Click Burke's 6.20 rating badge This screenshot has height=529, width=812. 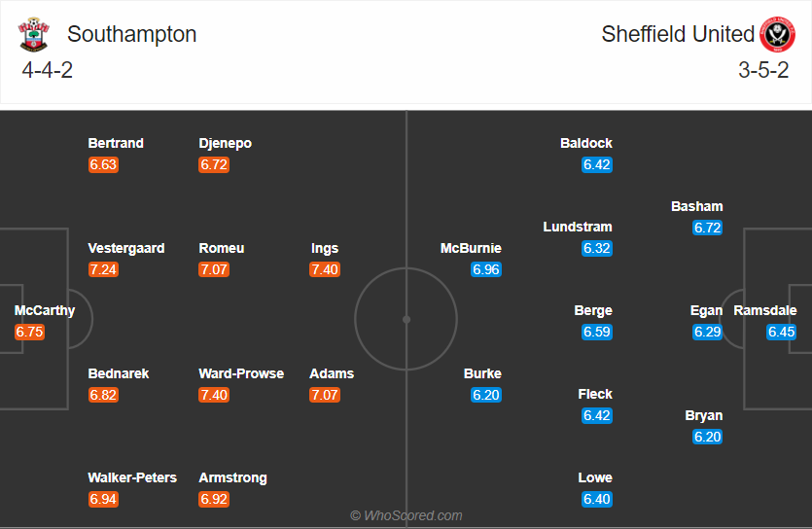pyautogui.click(x=486, y=395)
